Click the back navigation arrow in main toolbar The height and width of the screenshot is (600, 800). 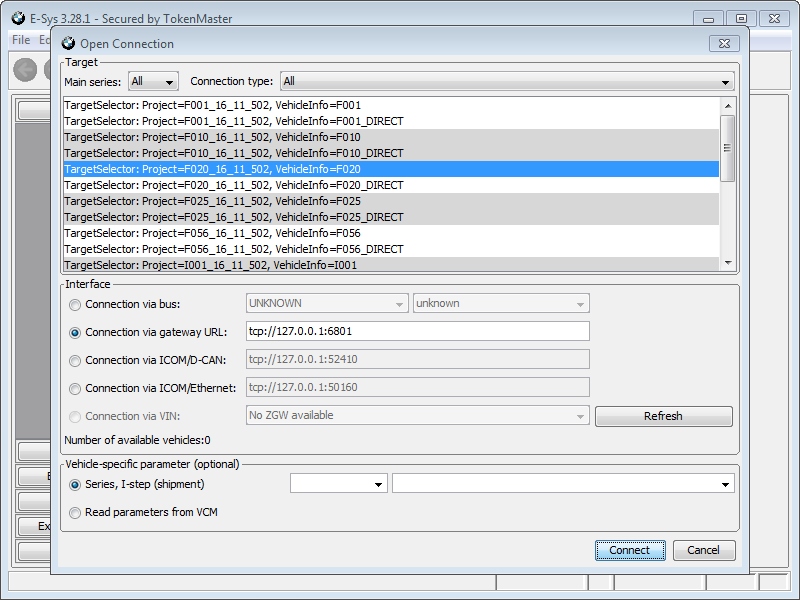[23, 69]
